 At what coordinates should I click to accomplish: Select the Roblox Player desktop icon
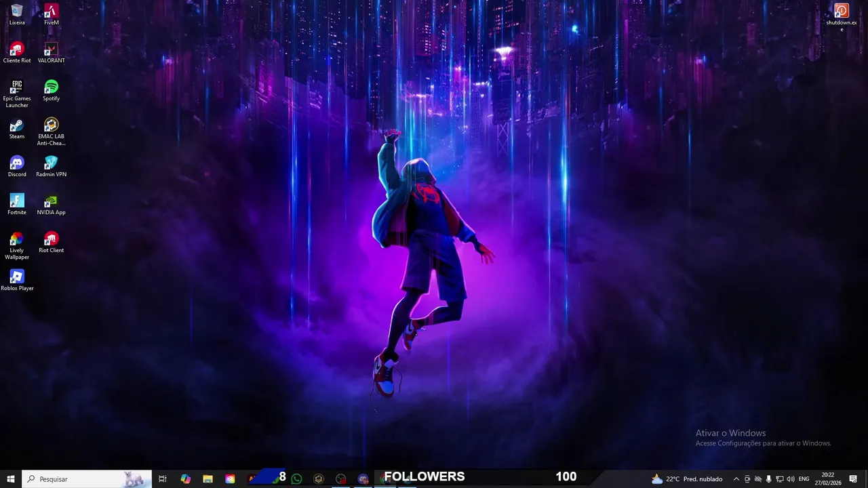tap(17, 281)
